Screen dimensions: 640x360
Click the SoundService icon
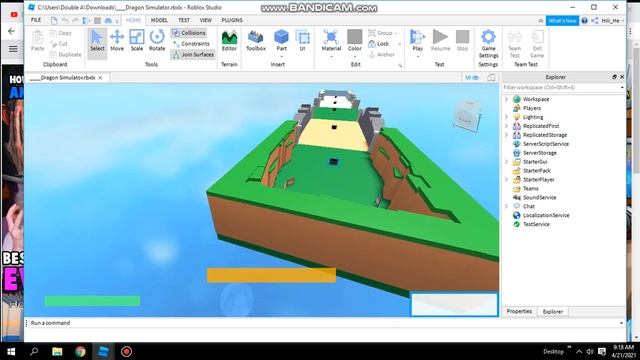pos(516,197)
